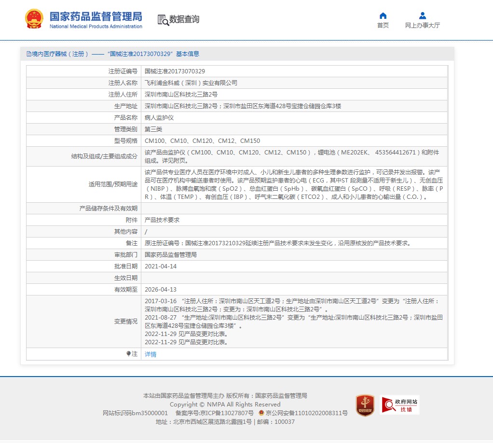Click the 产品储存条件及有效期 row label
This screenshot has height=448, width=493.
coord(109,209)
